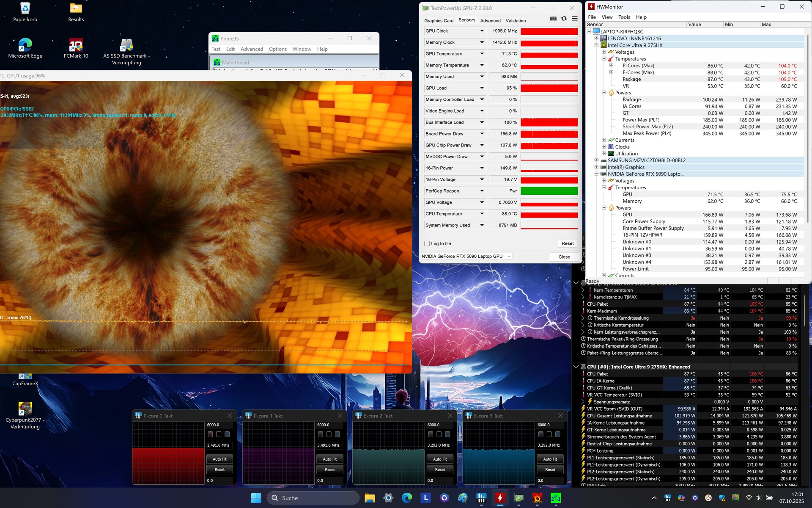Open the GPU selection combo box
812x508 pixels.
(466, 256)
